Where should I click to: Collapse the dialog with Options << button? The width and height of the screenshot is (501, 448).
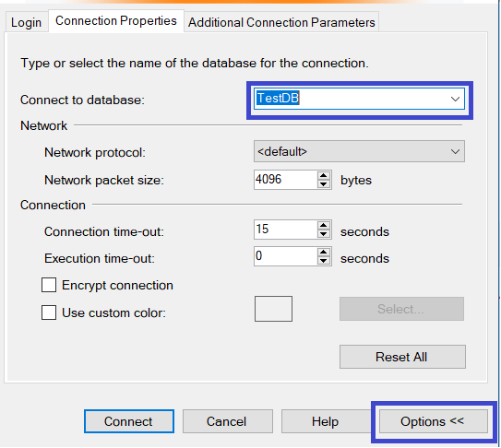click(434, 421)
